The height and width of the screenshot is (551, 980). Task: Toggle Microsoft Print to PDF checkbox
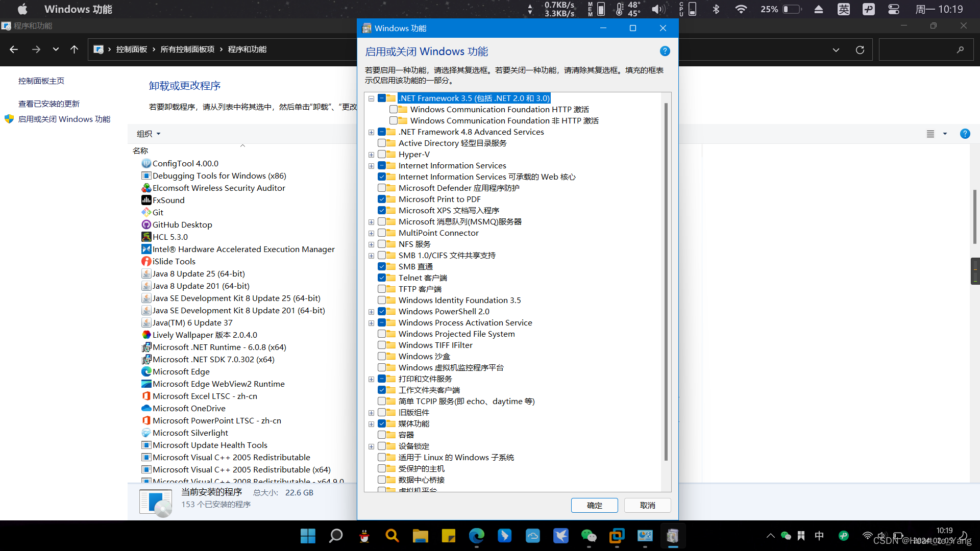pos(382,199)
